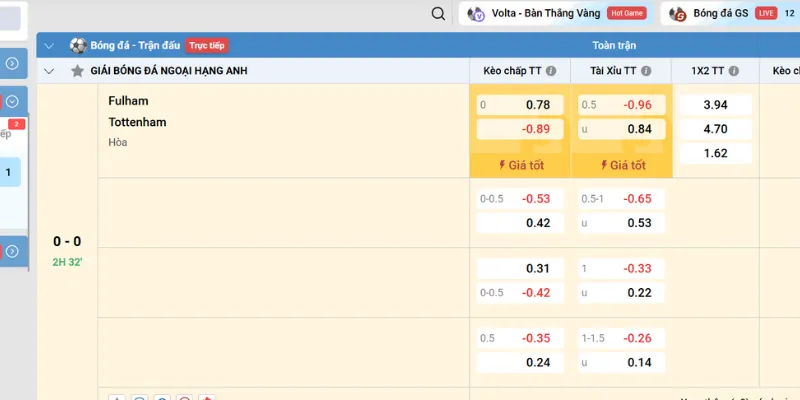The width and height of the screenshot is (800, 400).
Task: Pick under odds 0.14
Action: coord(621,362)
